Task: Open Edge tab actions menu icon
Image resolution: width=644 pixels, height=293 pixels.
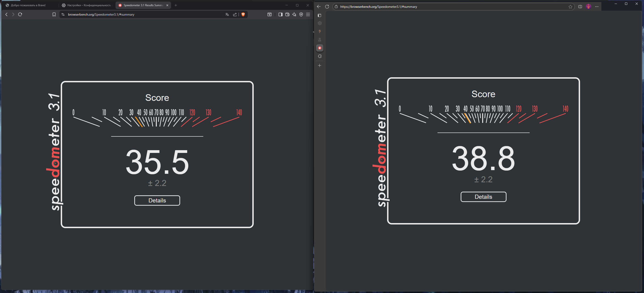Action: pyautogui.click(x=319, y=16)
